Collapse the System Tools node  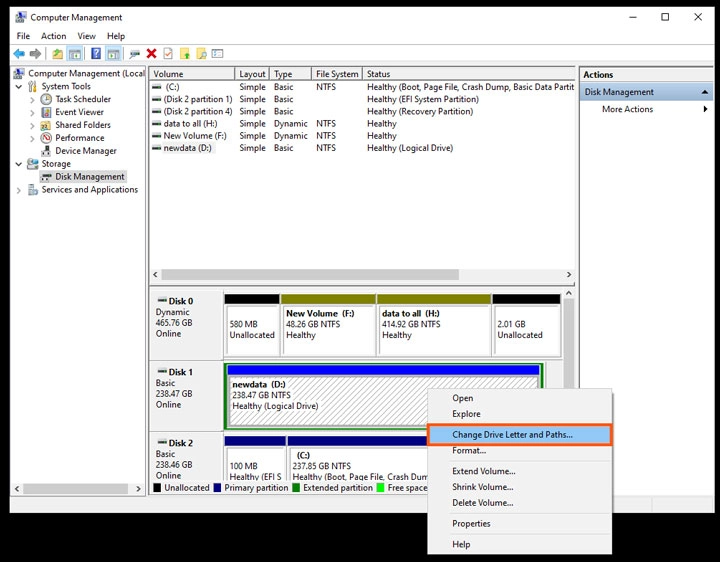19,87
